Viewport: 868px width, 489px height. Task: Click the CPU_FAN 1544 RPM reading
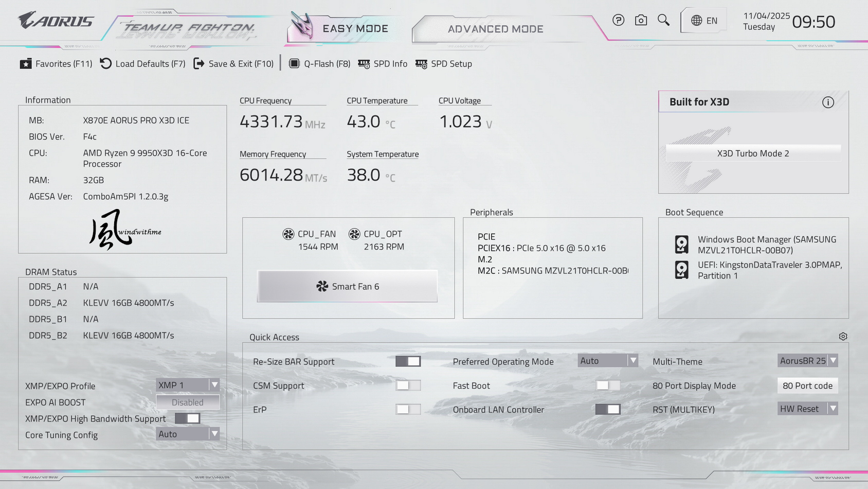(x=318, y=247)
